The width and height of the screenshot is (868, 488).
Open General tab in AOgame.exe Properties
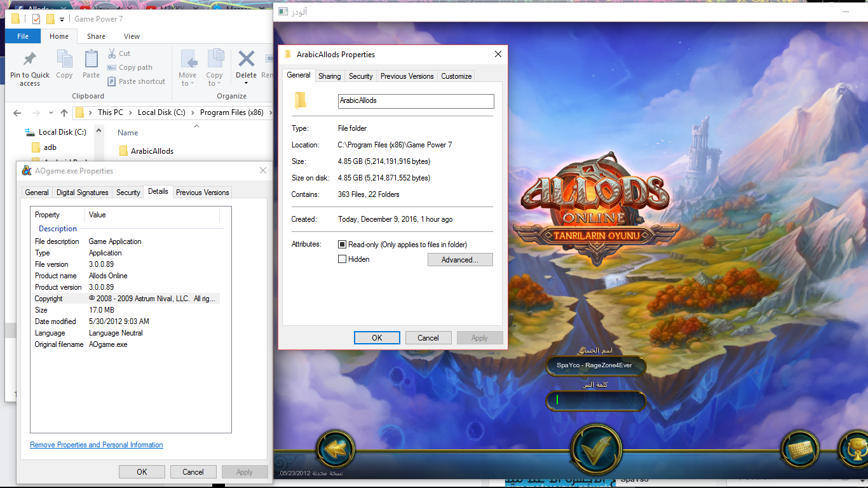pyautogui.click(x=37, y=193)
